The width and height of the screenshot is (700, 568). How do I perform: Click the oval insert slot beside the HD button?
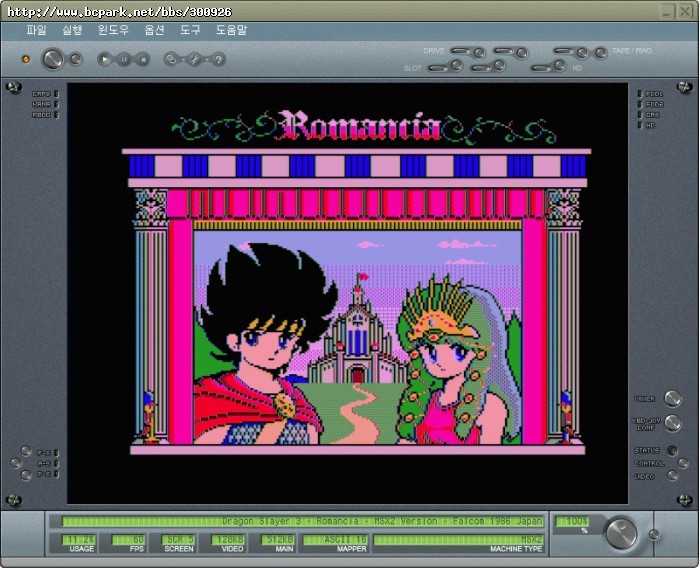(x=541, y=68)
